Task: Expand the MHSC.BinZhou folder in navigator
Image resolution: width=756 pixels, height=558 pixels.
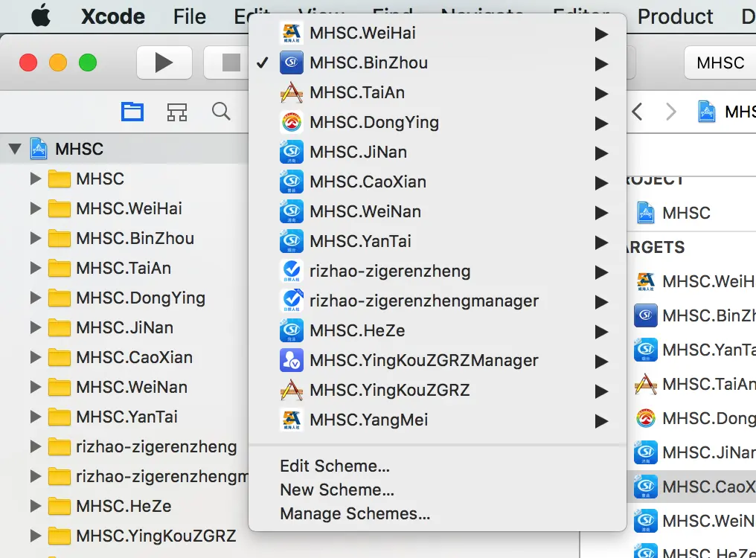Action: tap(35, 238)
